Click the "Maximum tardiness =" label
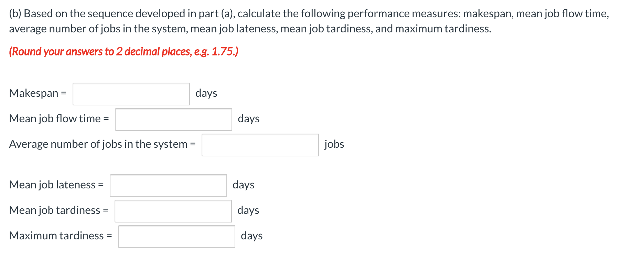The height and width of the screenshot is (259, 644). coord(61,236)
